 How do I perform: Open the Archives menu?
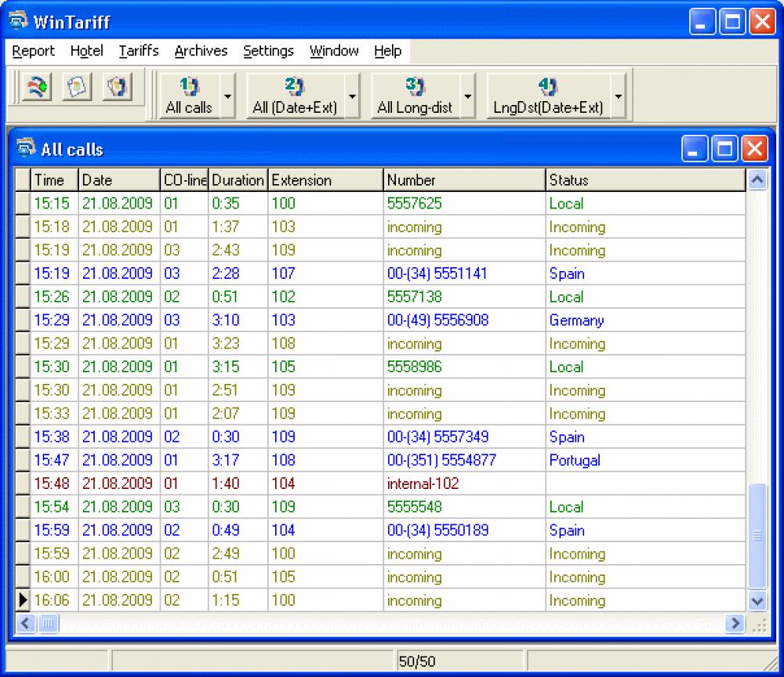(x=201, y=51)
